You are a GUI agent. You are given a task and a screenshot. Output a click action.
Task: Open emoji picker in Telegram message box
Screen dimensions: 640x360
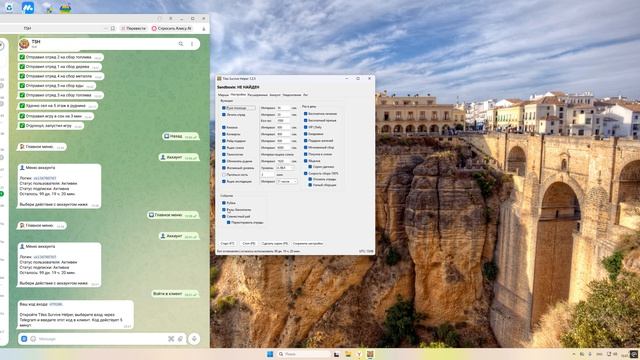coord(33,339)
